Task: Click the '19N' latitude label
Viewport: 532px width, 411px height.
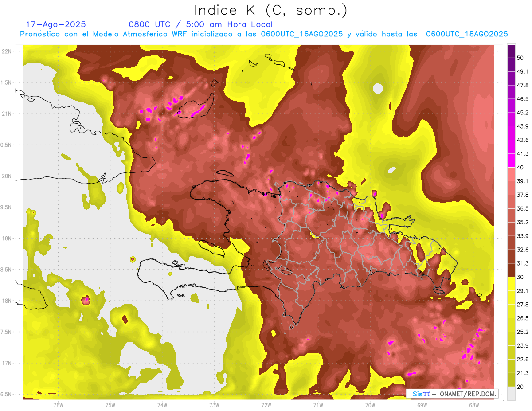Action: point(7,239)
